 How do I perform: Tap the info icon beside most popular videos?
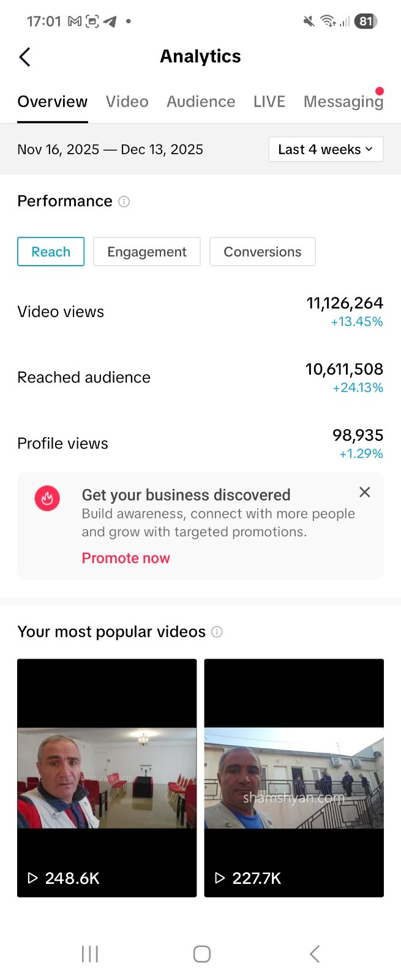coord(217,632)
